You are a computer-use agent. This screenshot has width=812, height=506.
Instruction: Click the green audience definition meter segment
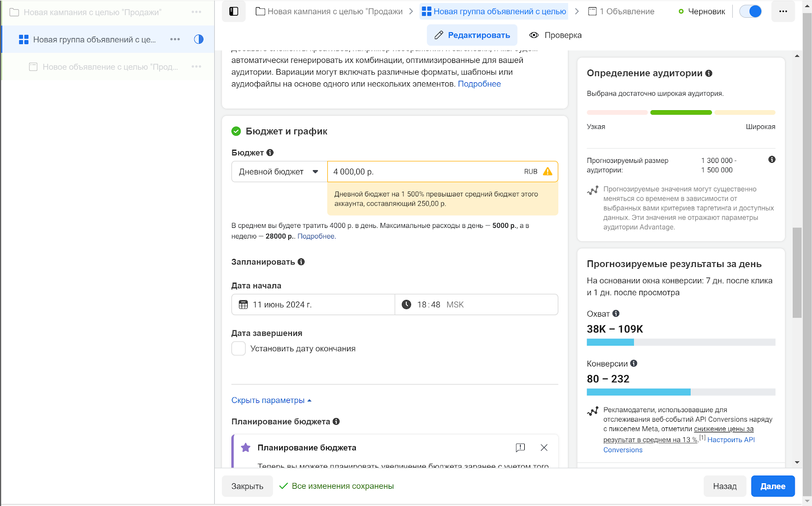(x=681, y=113)
